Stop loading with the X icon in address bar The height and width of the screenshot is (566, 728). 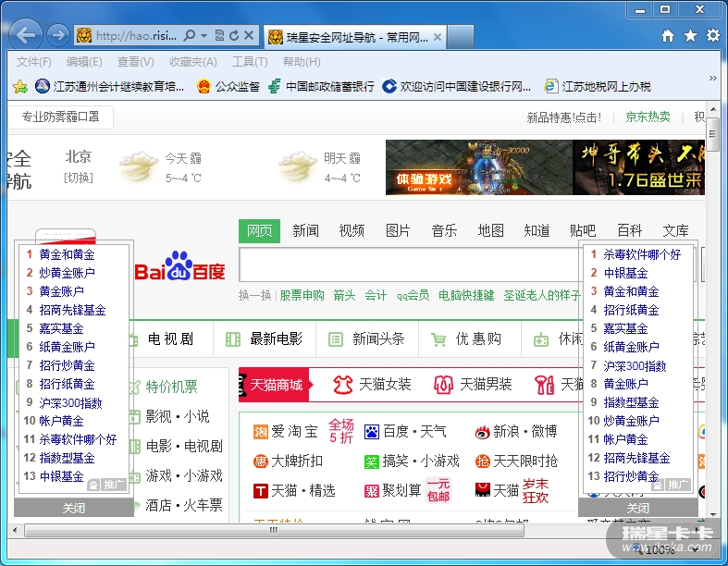point(249,35)
